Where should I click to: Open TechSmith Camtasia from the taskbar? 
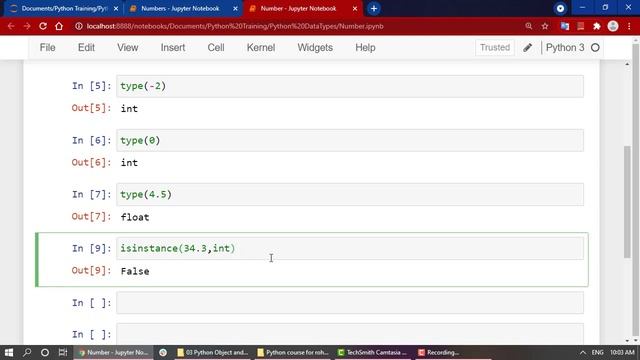coord(373,352)
